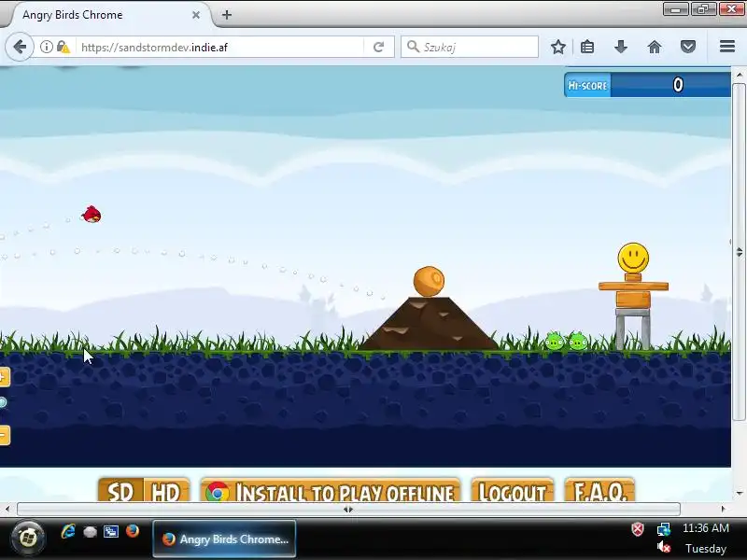The image size is (747, 560).
Task: Click the Angry Birds Chrome taskbar button
Action: coord(224,539)
